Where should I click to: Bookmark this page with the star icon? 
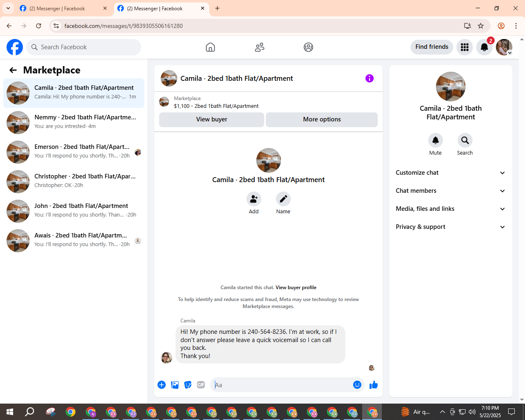[x=481, y=26]
